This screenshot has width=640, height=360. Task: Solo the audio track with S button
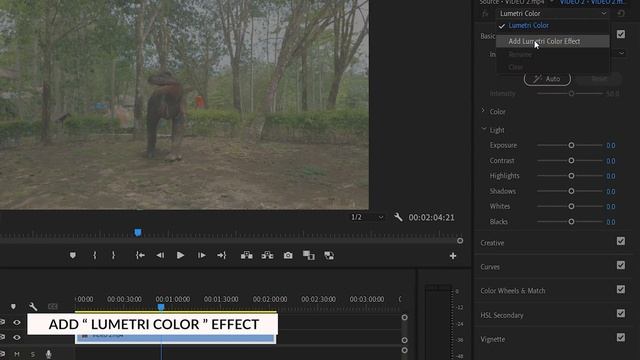coord(33,354)
